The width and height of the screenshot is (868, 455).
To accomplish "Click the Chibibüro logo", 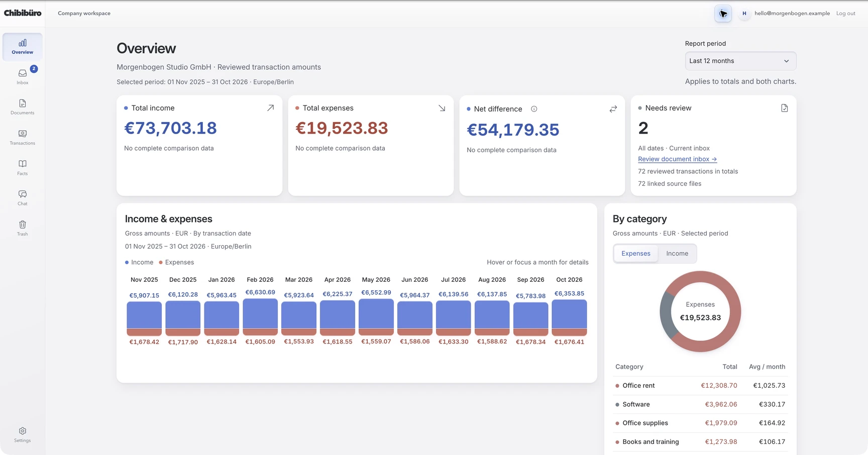I will (23, 13).
